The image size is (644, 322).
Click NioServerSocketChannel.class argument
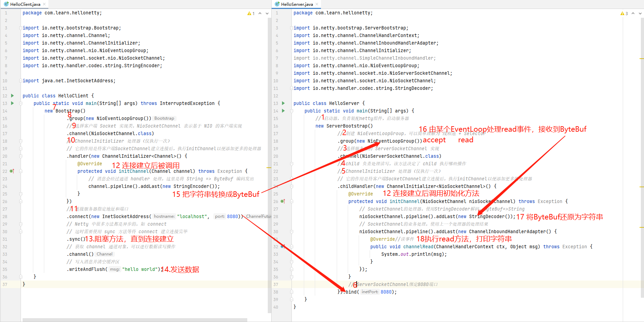(x=401, y=156)
